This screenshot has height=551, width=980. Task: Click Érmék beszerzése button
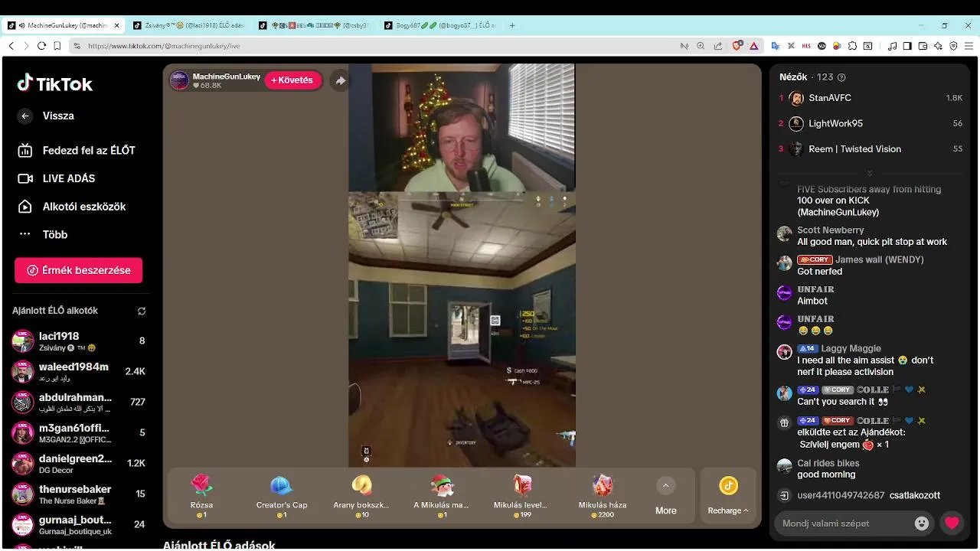tap(78, 270)
